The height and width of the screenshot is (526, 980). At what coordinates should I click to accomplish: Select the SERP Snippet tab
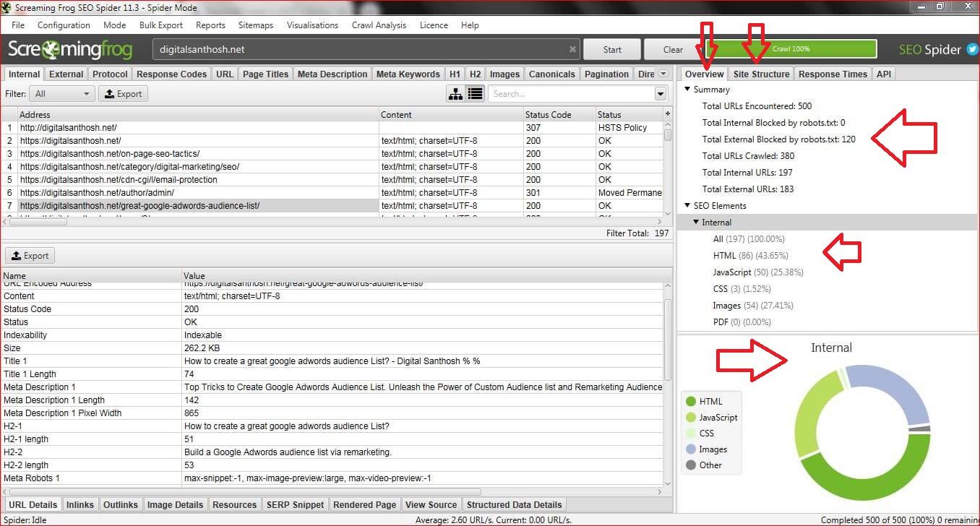[x=295, y=504]
